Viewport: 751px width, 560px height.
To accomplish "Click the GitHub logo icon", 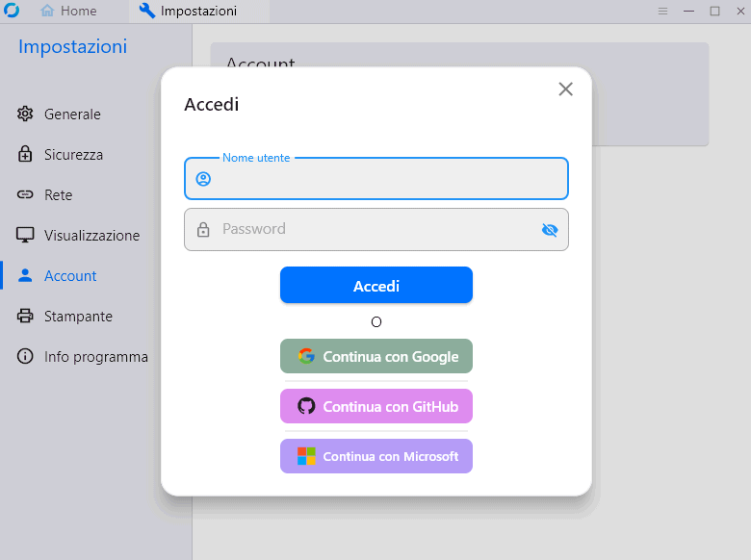I will [x=306, y=406].
